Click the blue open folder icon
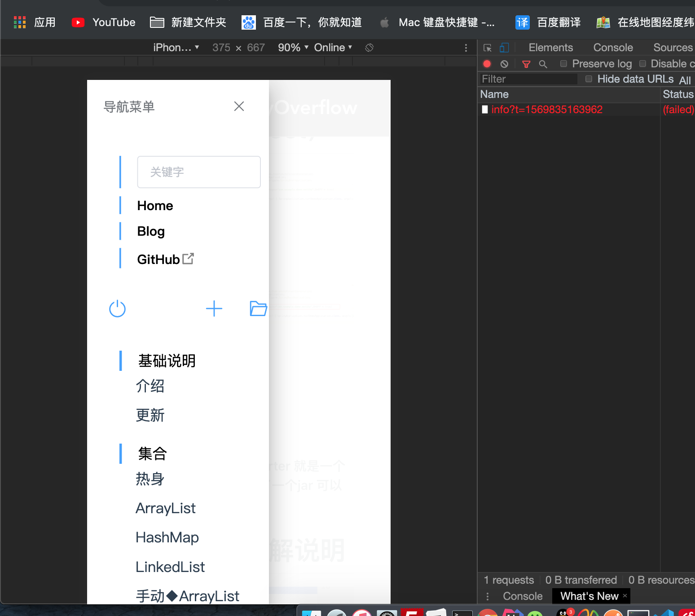 click(x=258, y=308)
